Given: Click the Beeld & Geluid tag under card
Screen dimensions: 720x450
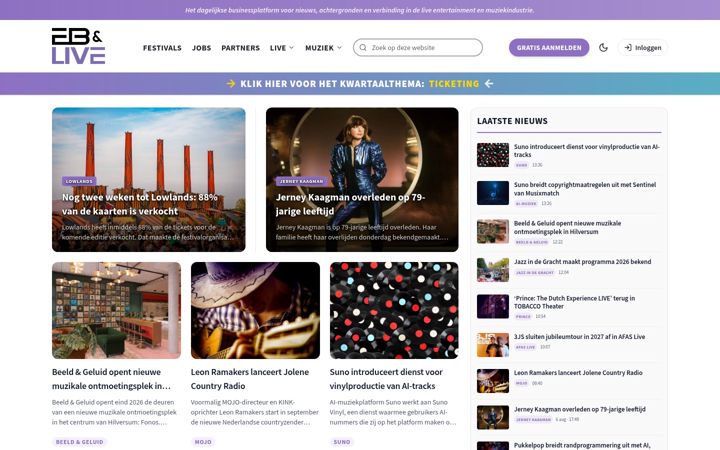Looking at the screenshot, I should point(79,442).
